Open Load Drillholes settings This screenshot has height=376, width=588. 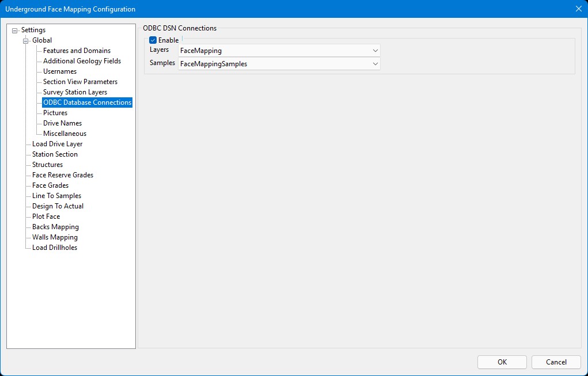pyautogui.click(x=55, y=248)
